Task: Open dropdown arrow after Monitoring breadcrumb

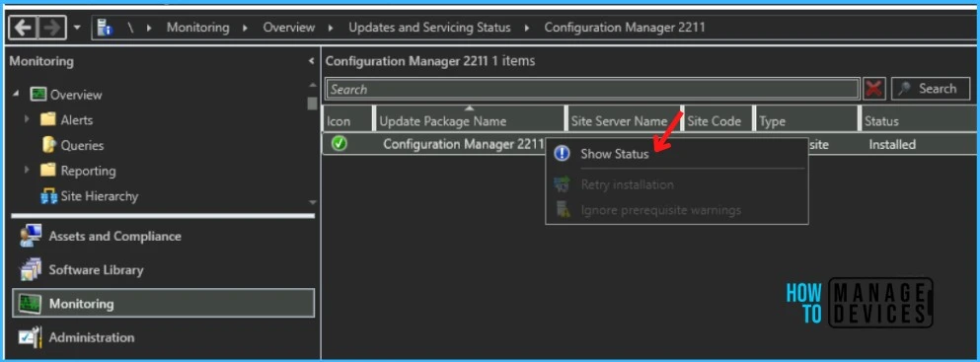Action: 246,28
